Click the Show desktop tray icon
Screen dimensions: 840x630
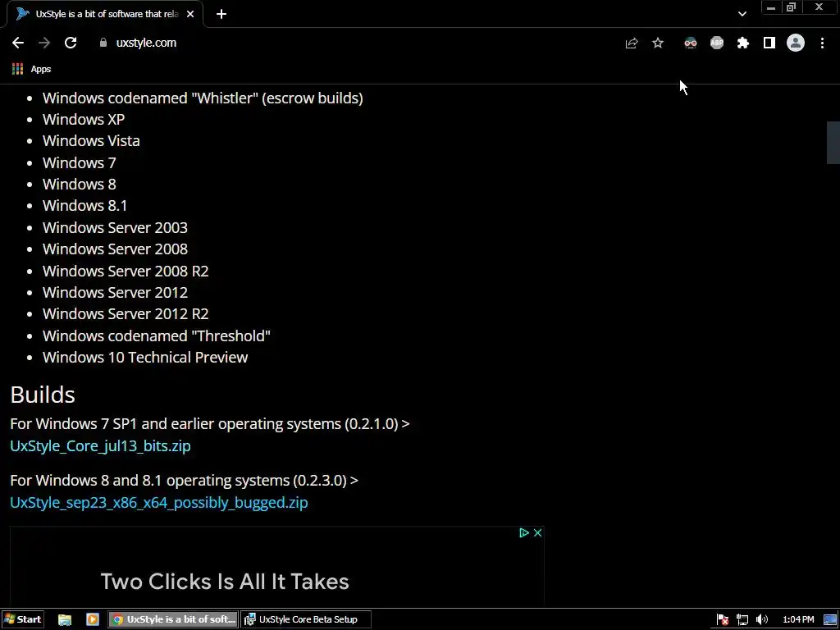click(830, 619)
